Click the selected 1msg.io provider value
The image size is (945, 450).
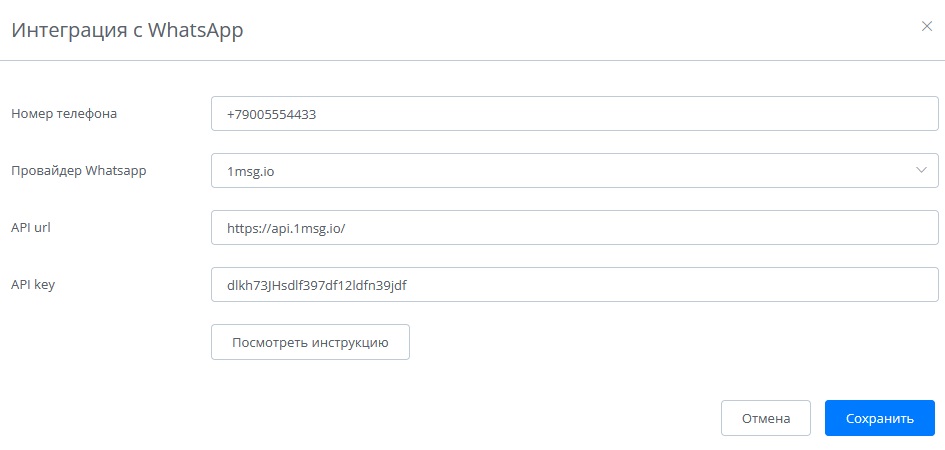pyautogui.click(x=251, y=172)
